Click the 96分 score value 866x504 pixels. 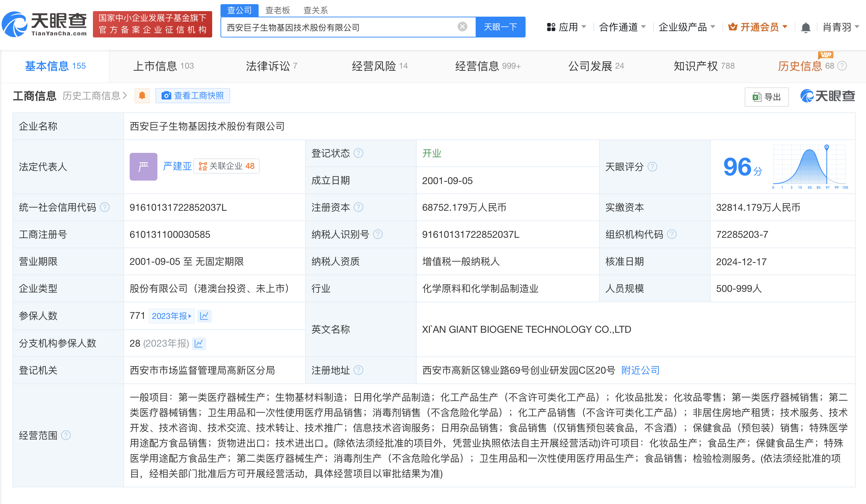pyautogui.click(x=743, y=167)
